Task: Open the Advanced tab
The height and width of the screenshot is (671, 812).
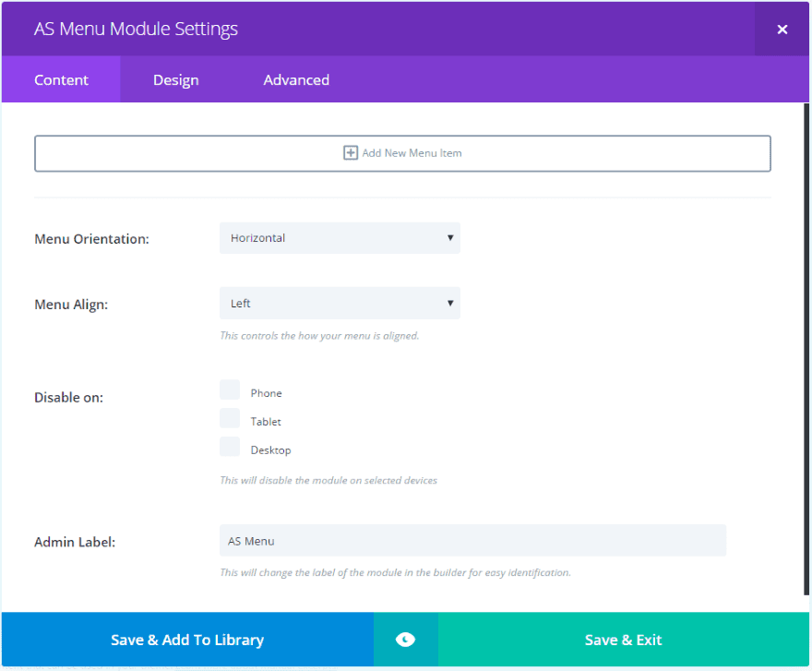Action: click(296, 80)
